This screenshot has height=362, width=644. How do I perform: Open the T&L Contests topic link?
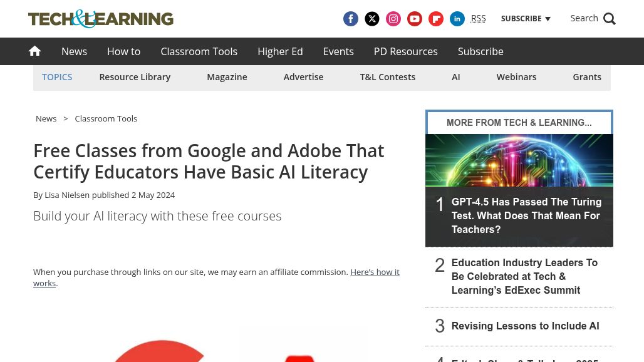(x=388, y=77)
